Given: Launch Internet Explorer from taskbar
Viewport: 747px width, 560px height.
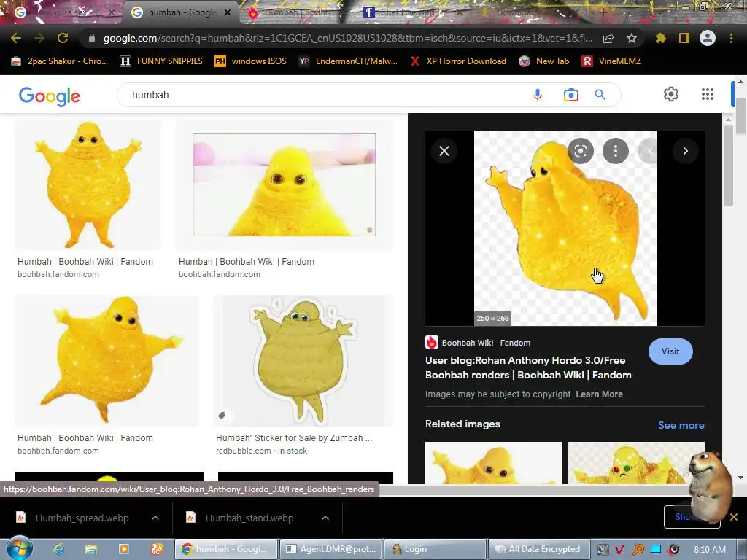Looking at the screenshot, I should [x=58, y=549].
